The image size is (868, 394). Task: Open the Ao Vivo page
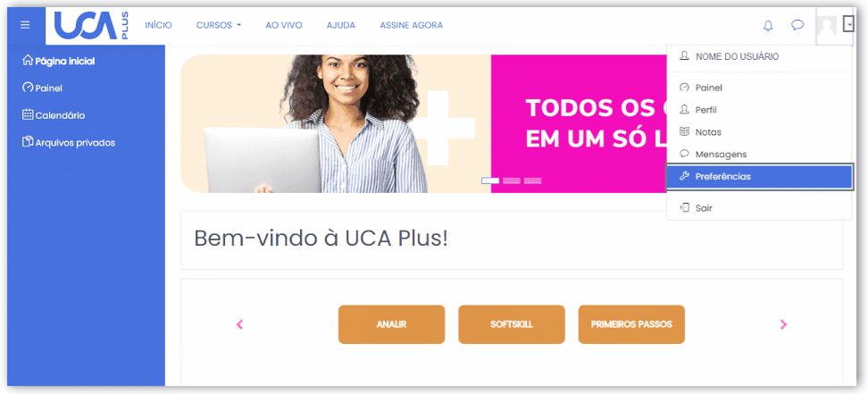284,26
